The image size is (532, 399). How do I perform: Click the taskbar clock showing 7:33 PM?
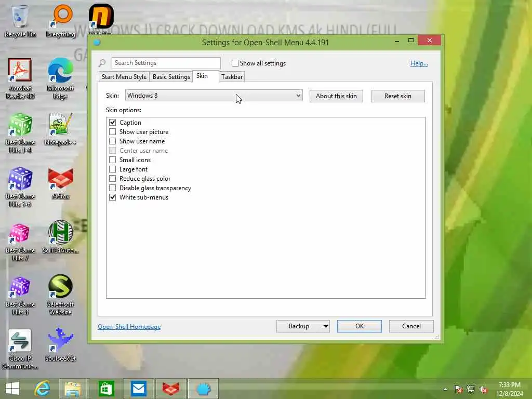[x=509, y=389]
